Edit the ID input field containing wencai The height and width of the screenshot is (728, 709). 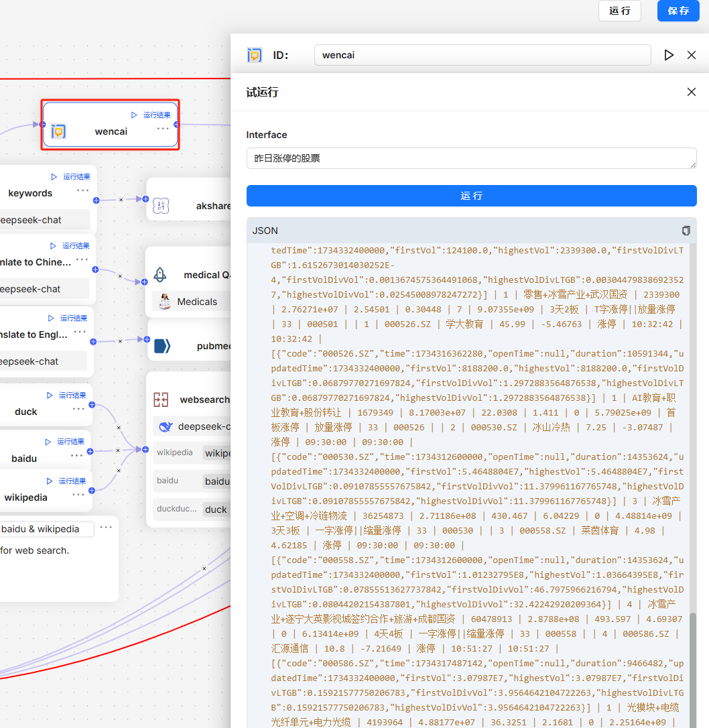(482, 55)
